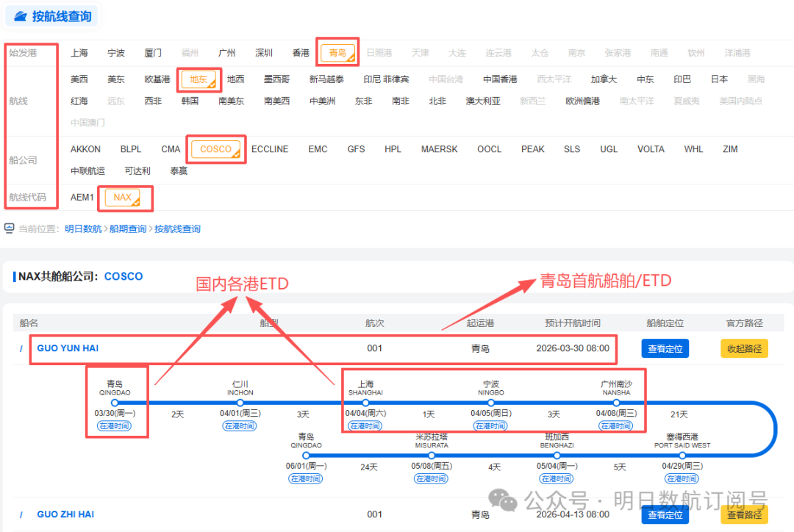Viewport: 794px width, 532px height.
Task: Click the slash icon beside GUO YUN HAI
Action: 21,348
